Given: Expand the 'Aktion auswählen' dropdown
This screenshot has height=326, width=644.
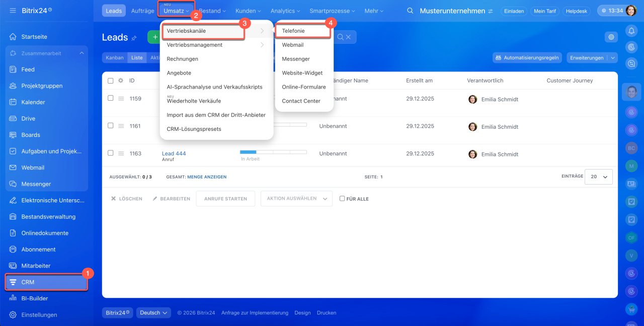Looking at the screenshot, I should pyautogui.click(x=296, y=199).
